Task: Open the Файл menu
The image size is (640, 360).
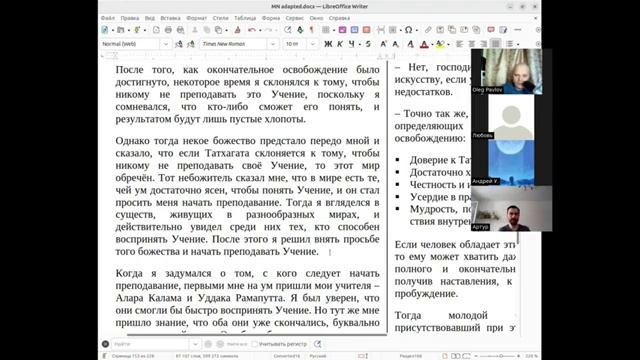Action: (108, 18)
